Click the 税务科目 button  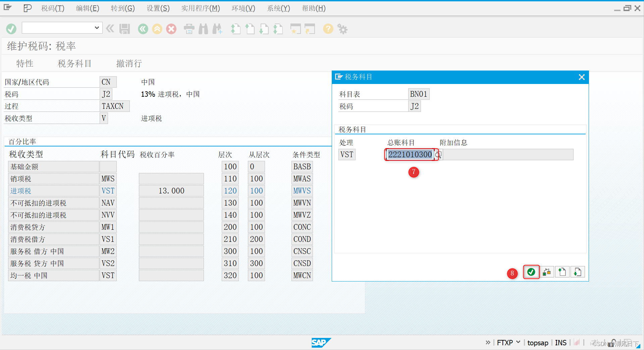pyautogui.click(x=74, y=63)
